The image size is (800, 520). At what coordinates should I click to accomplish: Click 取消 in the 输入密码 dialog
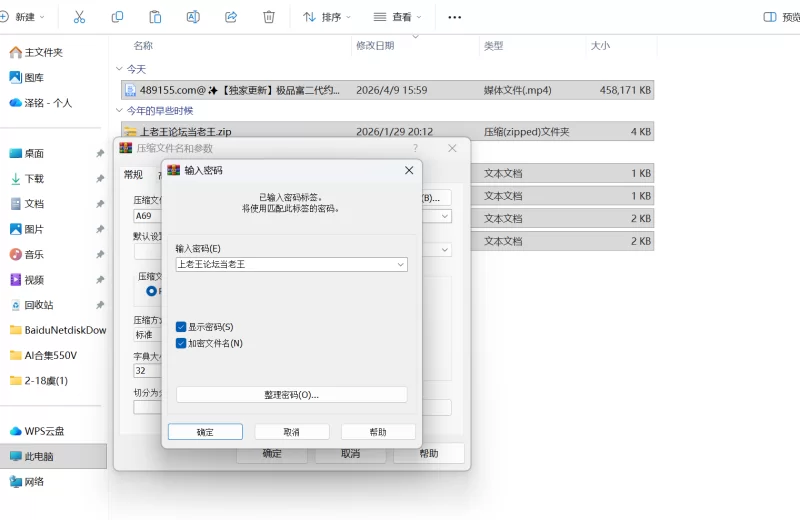pyautogui.click(x=291, y=432)
